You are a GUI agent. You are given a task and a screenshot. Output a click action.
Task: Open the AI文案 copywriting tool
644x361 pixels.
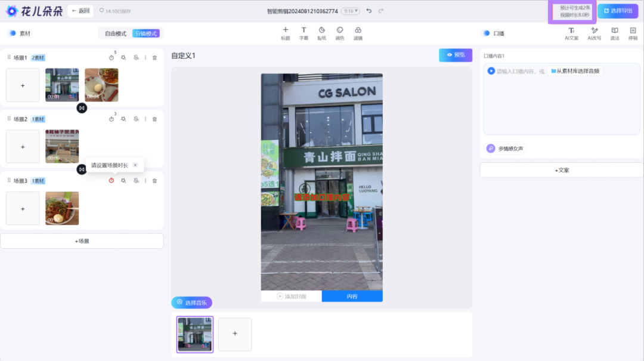tap(571, 34)
